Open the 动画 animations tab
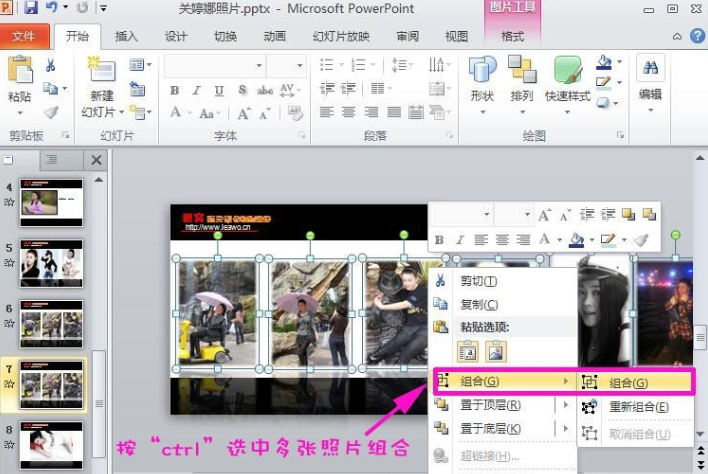 (274, 37)
